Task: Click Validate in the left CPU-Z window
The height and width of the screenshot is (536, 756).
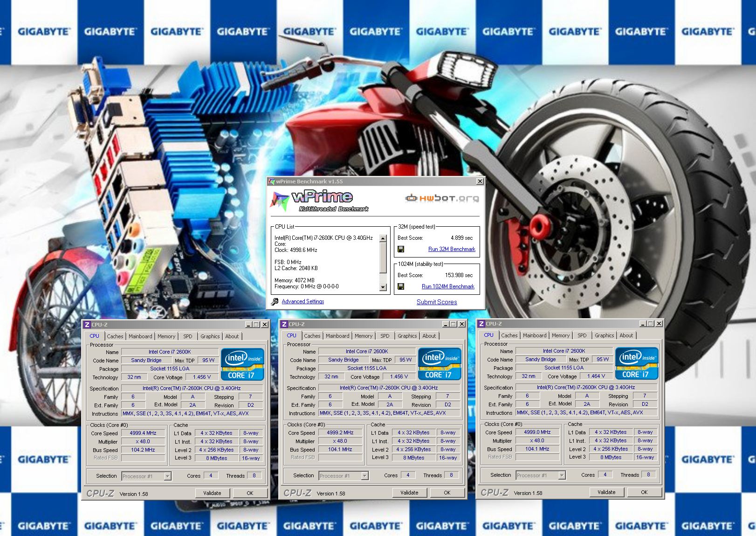Action: 212,493
